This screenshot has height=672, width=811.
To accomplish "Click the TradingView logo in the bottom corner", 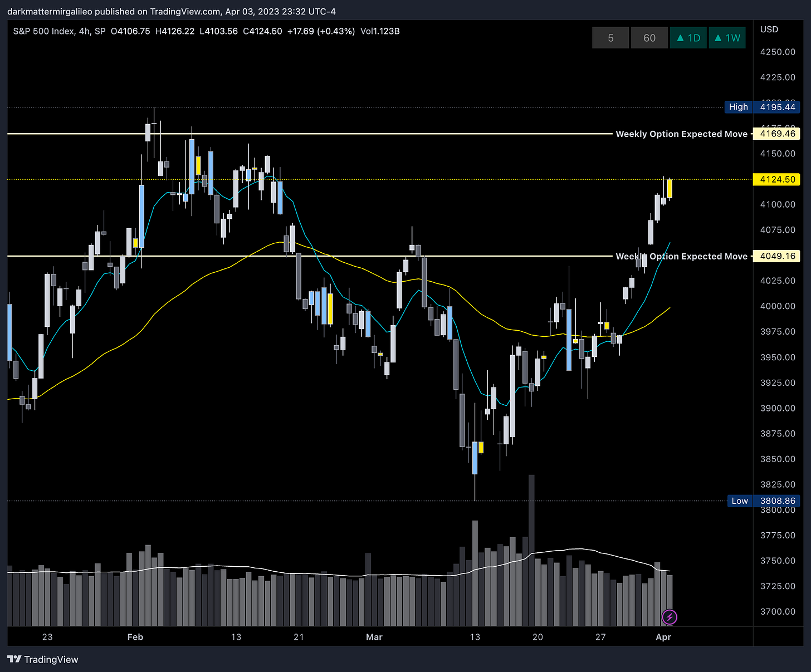I will 42,659.
